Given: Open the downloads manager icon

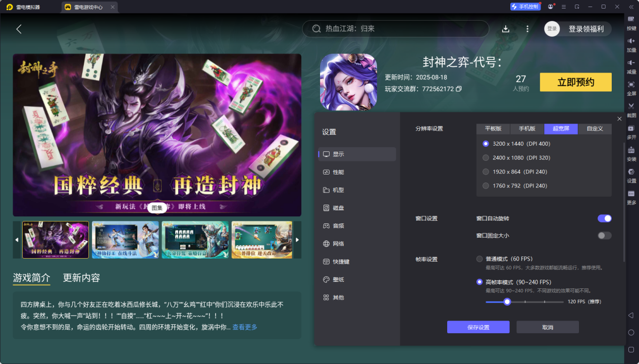Looking at the screenshot, I should click(x=505, y=29).
